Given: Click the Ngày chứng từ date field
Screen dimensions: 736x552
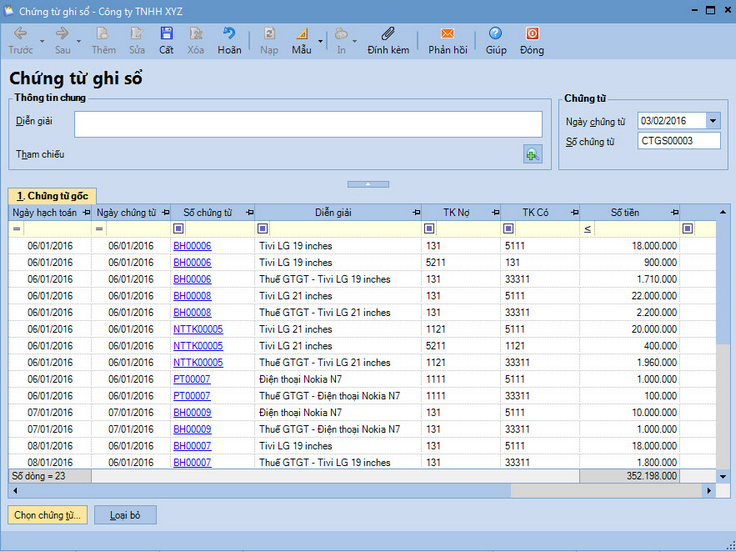Looking at the screenshot, I should coord(672,121).
